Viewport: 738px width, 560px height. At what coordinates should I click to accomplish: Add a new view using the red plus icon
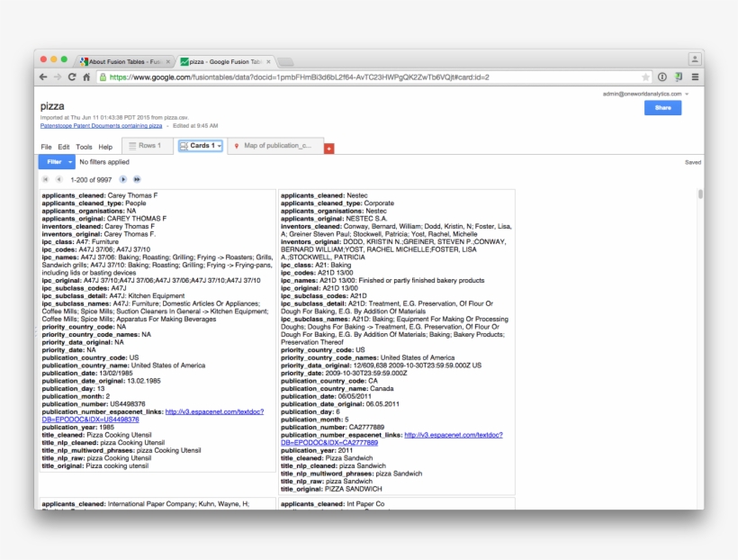click(x=328, y=147)
